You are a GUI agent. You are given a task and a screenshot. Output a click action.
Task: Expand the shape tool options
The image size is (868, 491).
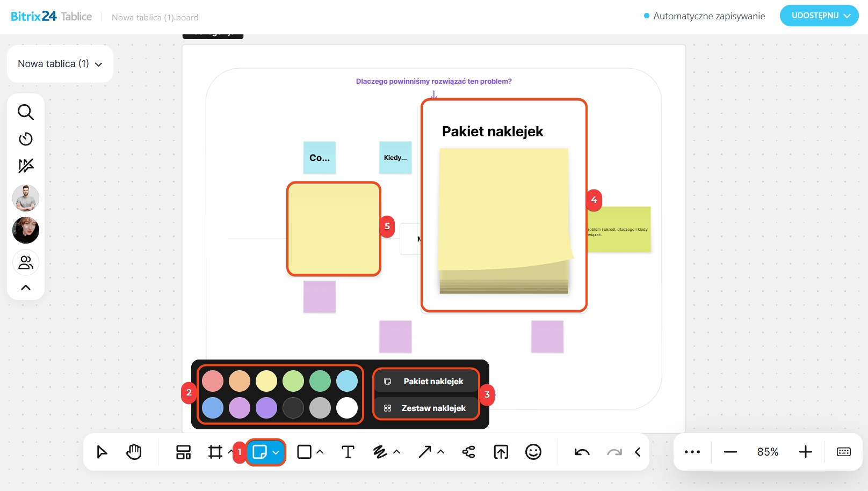pyautogui.click(x=320, y=452)
